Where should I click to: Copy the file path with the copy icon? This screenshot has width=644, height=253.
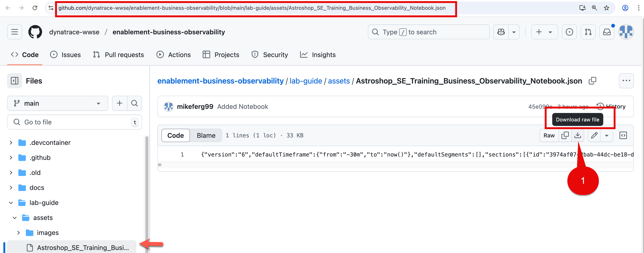[x=592, y=81]
